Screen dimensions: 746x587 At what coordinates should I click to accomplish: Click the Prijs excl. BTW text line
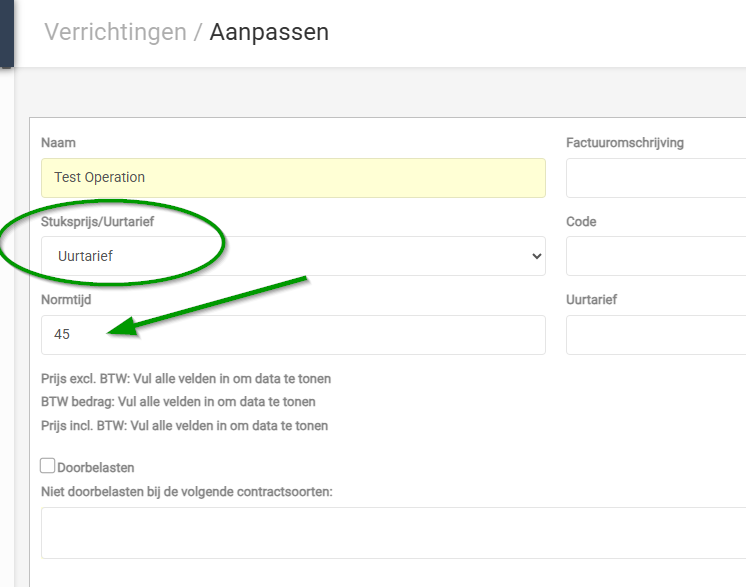185,379
